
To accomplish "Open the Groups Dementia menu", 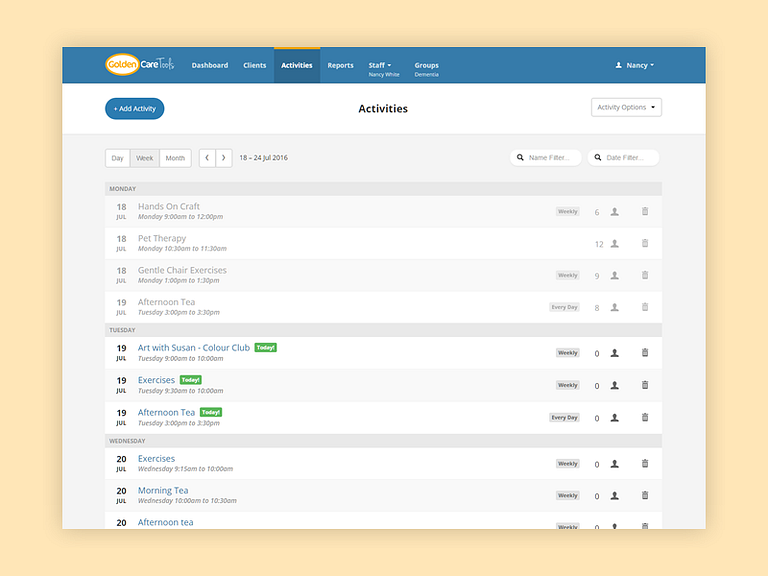I will coord(427,69).
